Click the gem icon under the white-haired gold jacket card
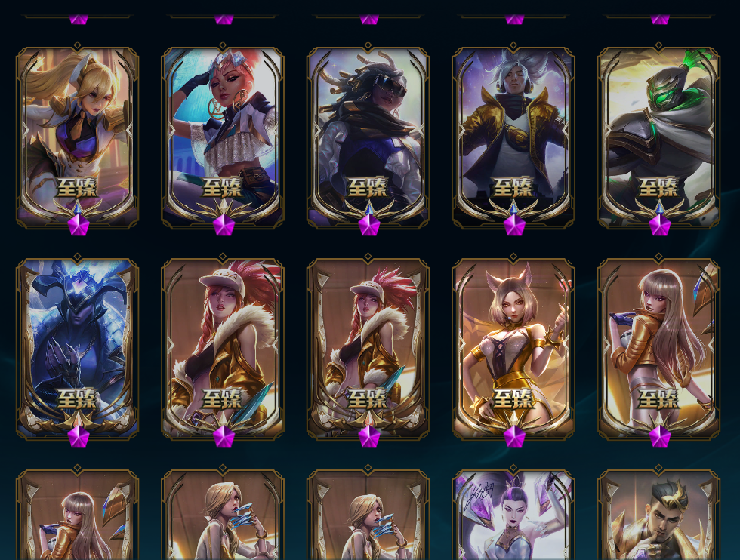Image resolution: width=740 pixels, height=560 pixels. [x=514, y=225]
